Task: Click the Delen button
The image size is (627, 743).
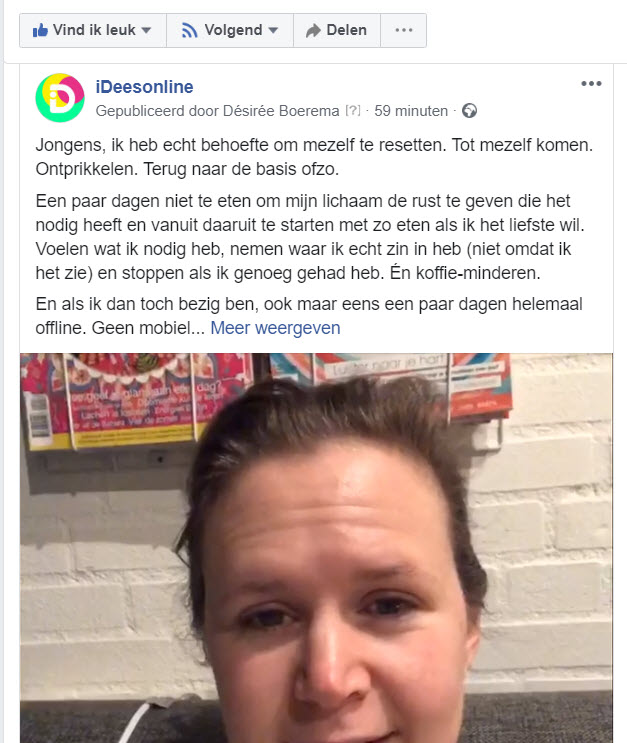Action: tap(337, 30)
